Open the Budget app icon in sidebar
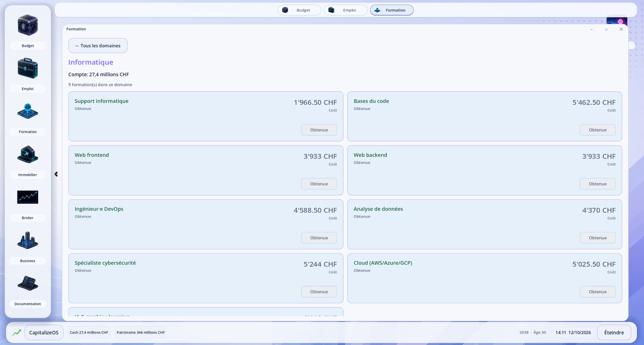This screenshot has width=644, height=345. click(x=28, y=25)
